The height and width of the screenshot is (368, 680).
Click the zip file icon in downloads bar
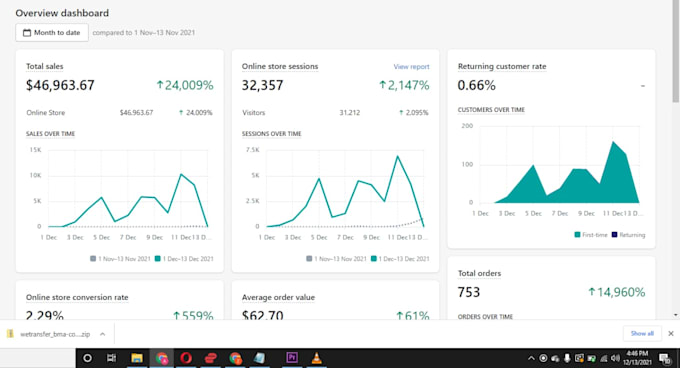[x=10, y=334]
